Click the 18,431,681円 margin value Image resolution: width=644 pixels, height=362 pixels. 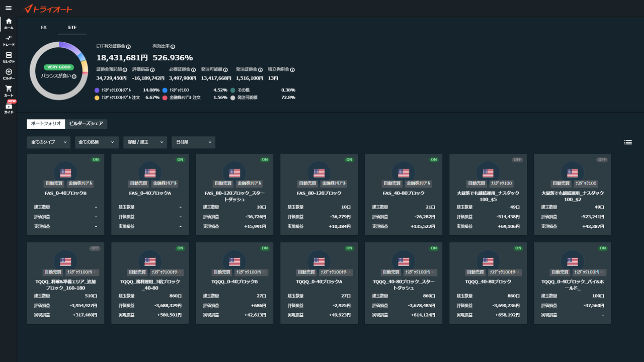[x=122, y=58]
